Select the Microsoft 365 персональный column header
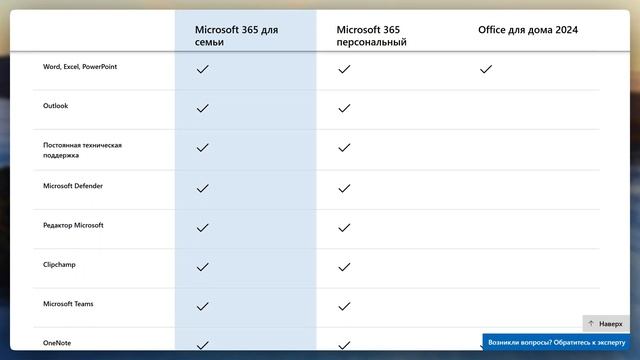 tap(371, 36)
